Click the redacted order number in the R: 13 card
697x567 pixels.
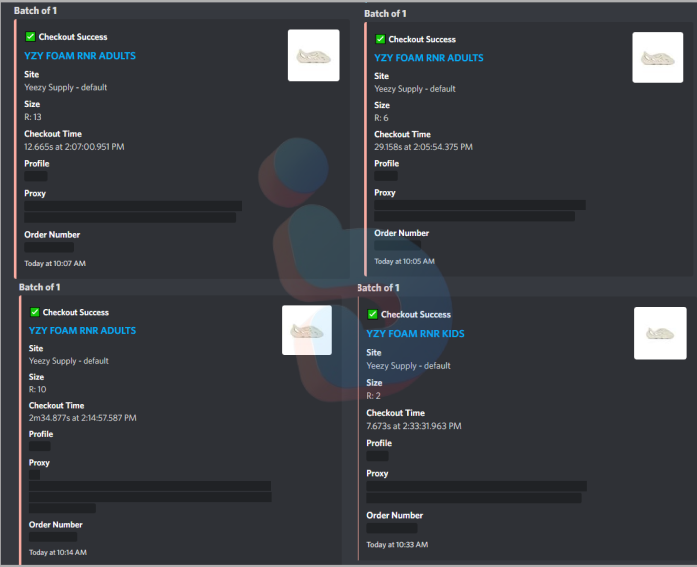49,248
